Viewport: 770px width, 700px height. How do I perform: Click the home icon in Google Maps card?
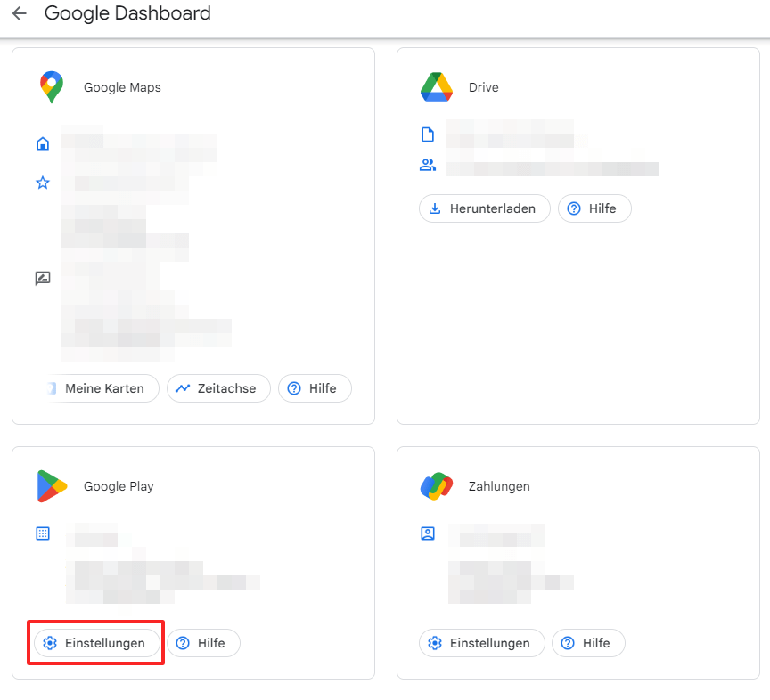pyautogui.click(x=43, y=143)
